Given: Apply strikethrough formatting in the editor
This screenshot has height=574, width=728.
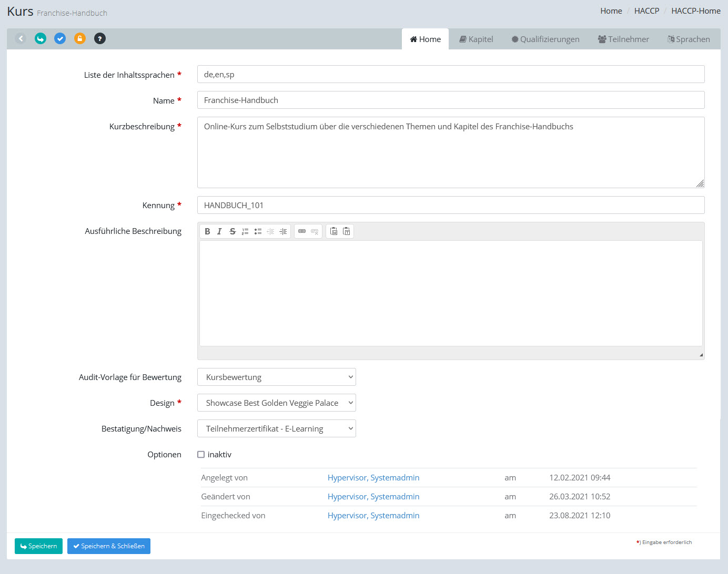Looking at the screenshot, I should 232,231.
